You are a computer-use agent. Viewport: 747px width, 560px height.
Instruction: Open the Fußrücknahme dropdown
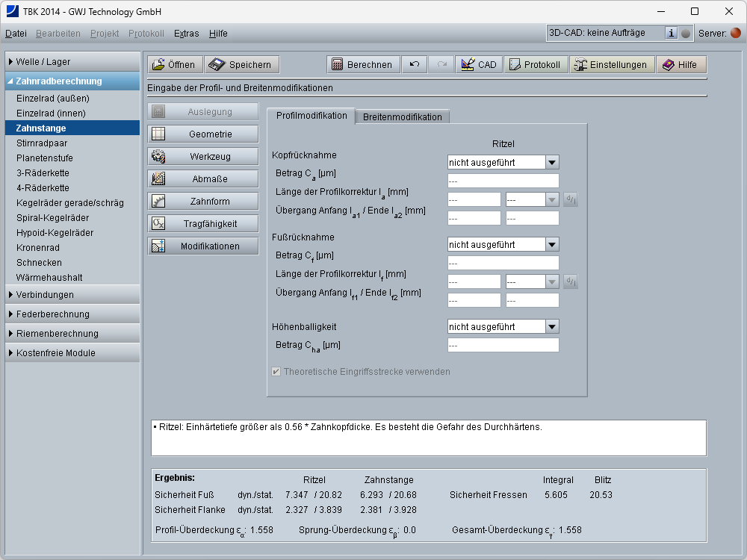tap(551, 244)
